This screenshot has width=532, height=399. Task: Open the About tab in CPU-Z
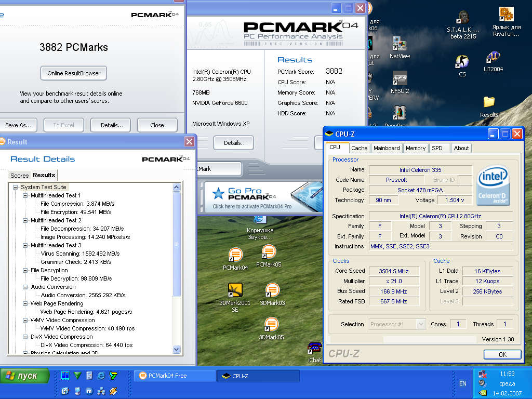pos(461,148)
